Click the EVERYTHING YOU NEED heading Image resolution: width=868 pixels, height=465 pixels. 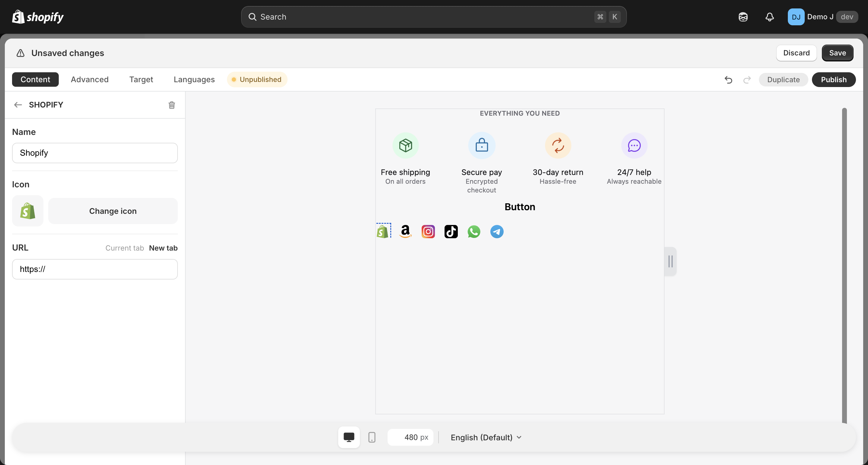[x=520, y=114]
